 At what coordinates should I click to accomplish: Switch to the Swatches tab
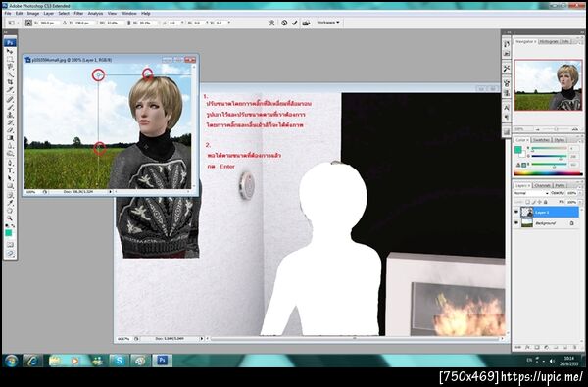tap(541, 140)
